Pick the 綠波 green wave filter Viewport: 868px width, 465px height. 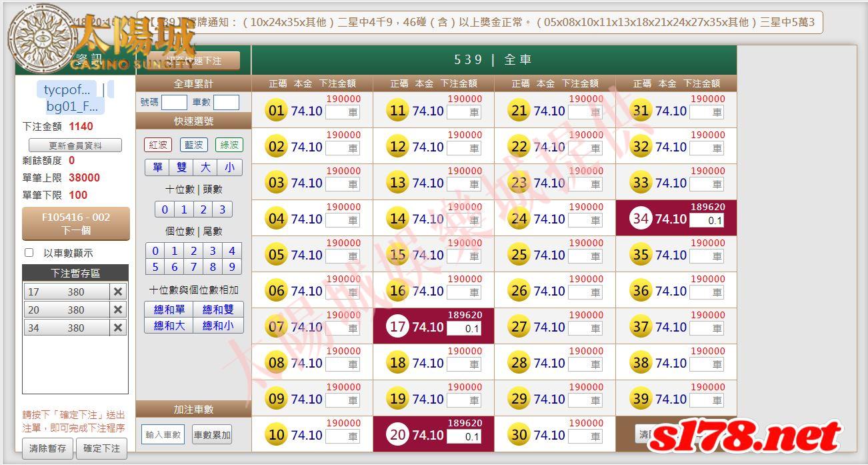(229, 145)
